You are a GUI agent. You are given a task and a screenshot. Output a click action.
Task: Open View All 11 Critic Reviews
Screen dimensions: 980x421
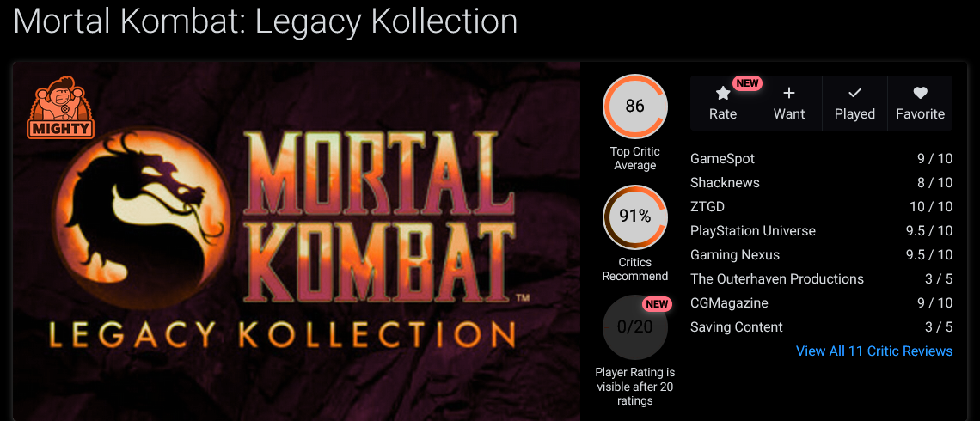[x=873, y=351]
